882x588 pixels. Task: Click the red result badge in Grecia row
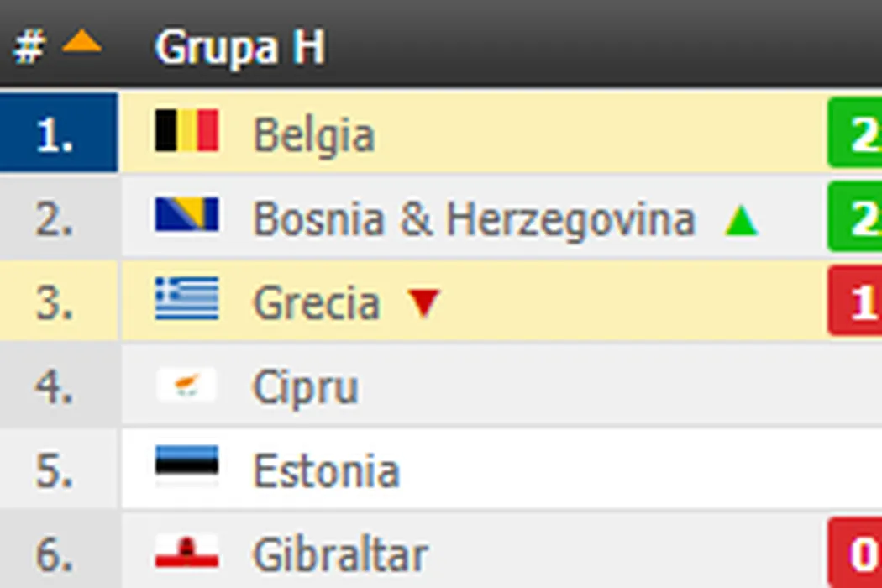click(855, 302)
